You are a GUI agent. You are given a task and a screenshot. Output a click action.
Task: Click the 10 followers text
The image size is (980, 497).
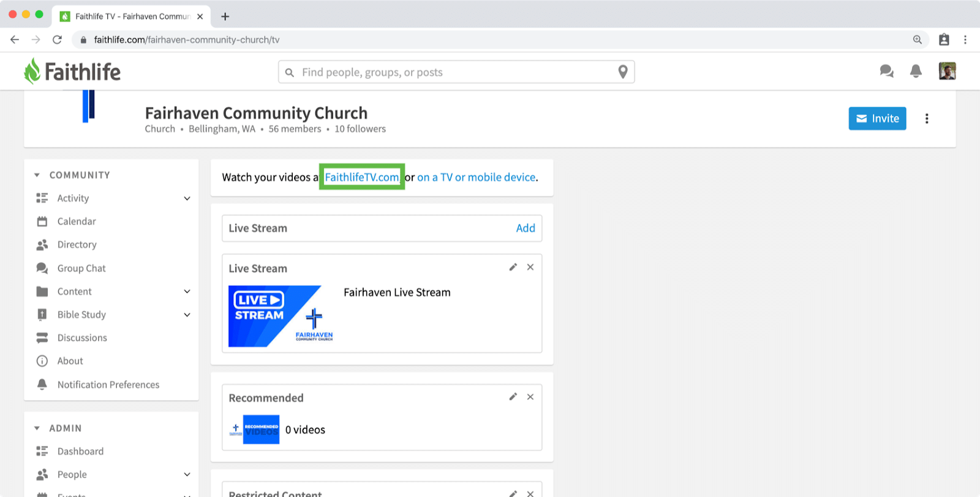tap(360, 129)
